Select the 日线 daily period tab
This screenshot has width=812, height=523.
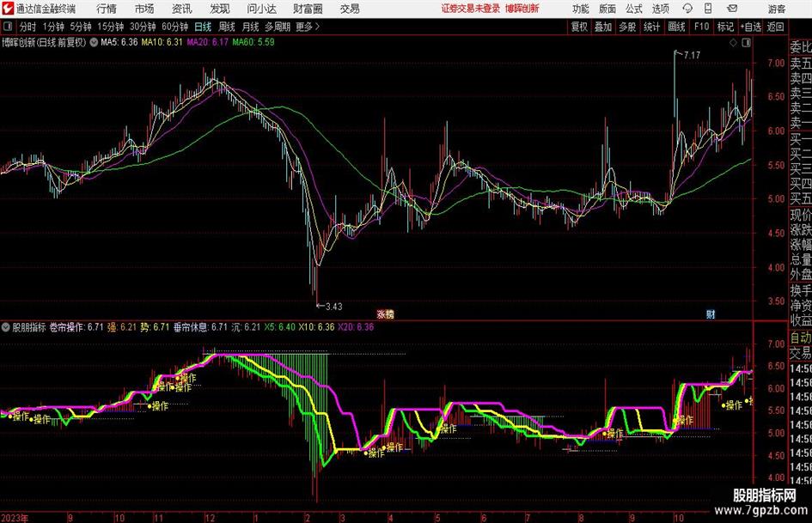tap(203, 27)
